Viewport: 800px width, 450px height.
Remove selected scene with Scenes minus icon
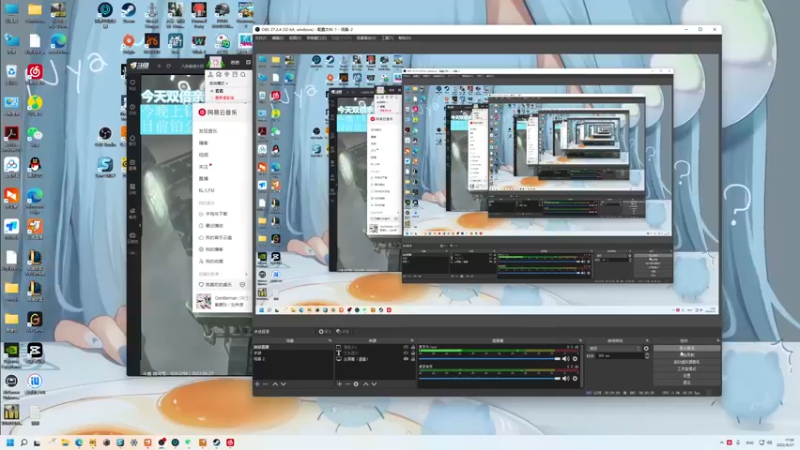pyautogui.click(x=265, y=384)
